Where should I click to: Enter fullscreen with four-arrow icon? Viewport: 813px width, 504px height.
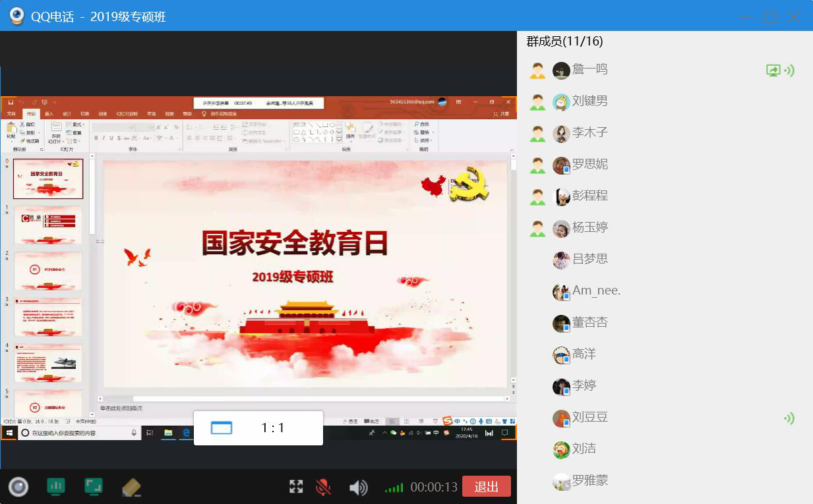[296, 487]
